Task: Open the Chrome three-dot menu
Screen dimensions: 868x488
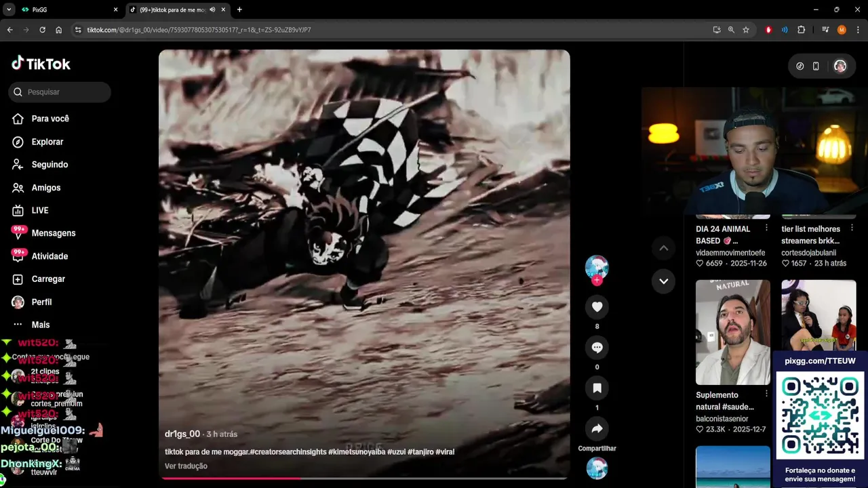Action: [x=858, y=30]
